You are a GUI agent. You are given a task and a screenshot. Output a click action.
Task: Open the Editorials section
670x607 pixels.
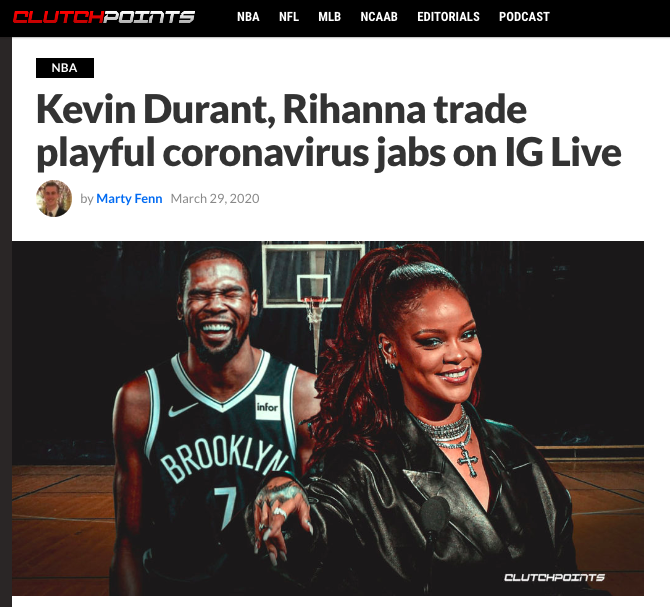pos(448,17)
